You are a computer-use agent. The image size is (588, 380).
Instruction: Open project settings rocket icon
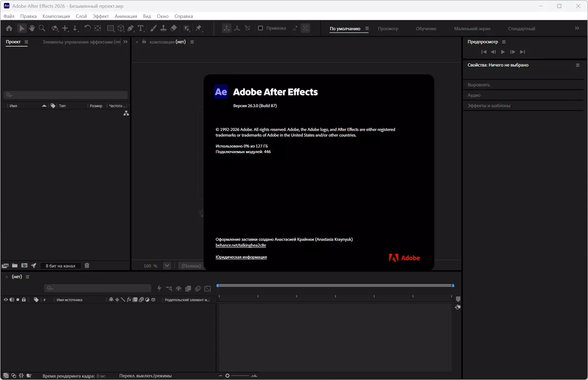pos(34,266)
